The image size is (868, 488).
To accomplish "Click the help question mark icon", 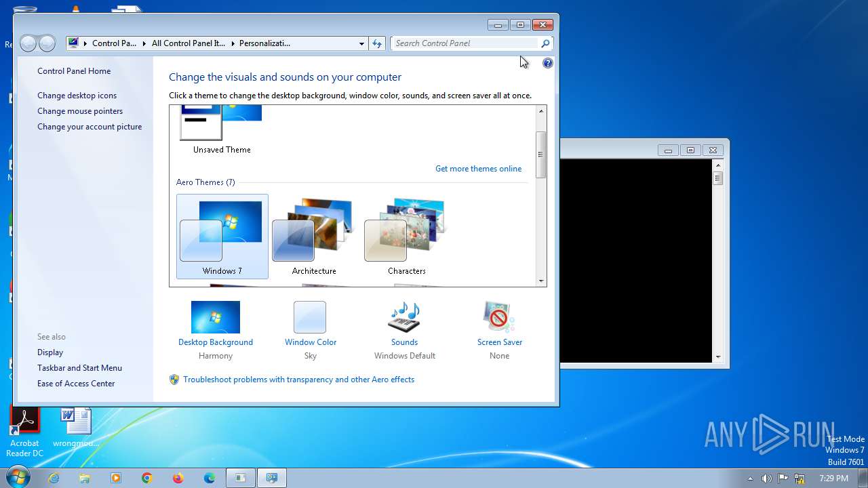I will [x=548, y=63].
